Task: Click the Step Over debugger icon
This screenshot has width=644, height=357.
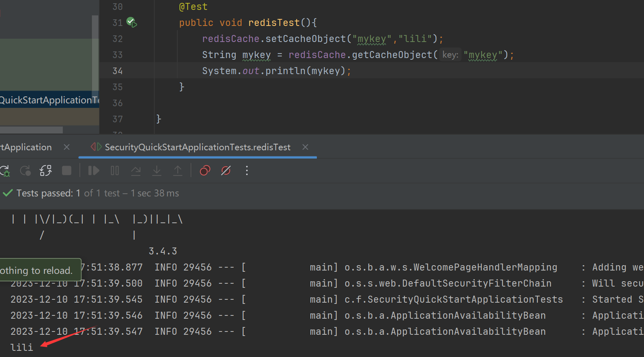Action: [x=136, y=170]
